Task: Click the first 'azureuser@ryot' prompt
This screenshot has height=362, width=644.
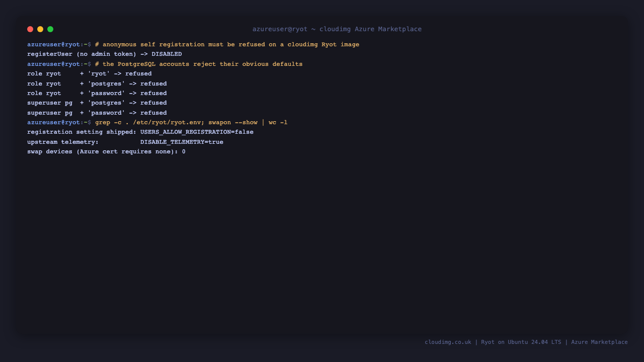Action: click(54, 44)
